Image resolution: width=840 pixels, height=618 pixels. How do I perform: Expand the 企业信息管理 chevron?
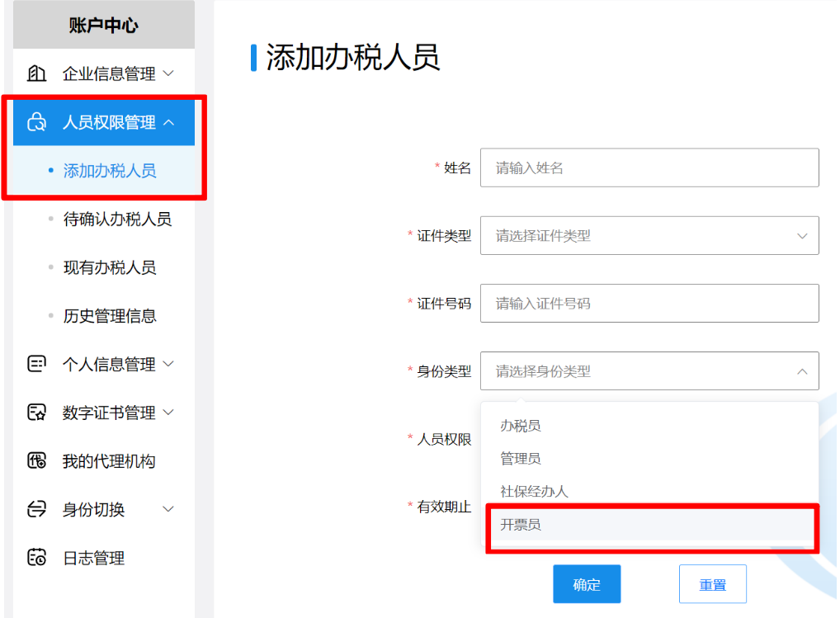[x=168, y=73]
